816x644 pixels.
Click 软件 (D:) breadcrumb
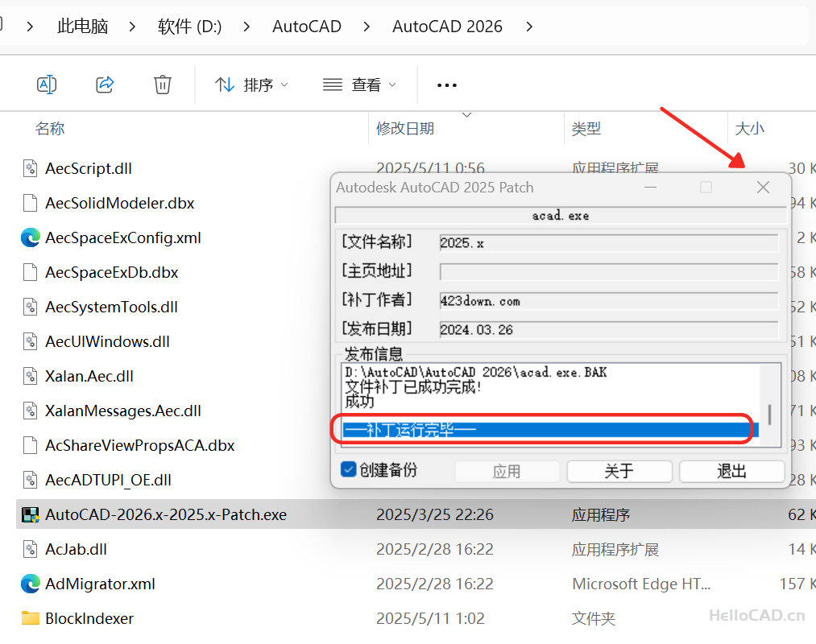coord(189,26)
